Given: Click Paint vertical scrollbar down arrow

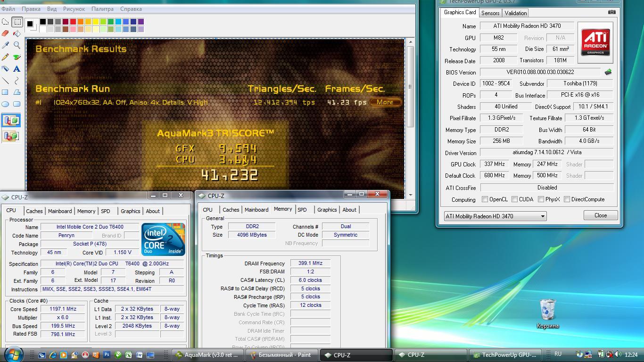Looking at the screenshot, I should click(x=410, y=195).
